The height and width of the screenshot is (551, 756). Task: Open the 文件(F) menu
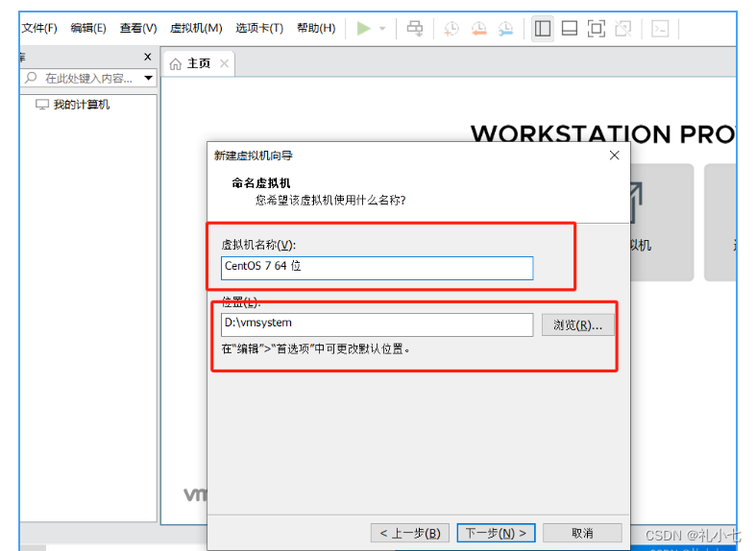(x=39, y=28)
